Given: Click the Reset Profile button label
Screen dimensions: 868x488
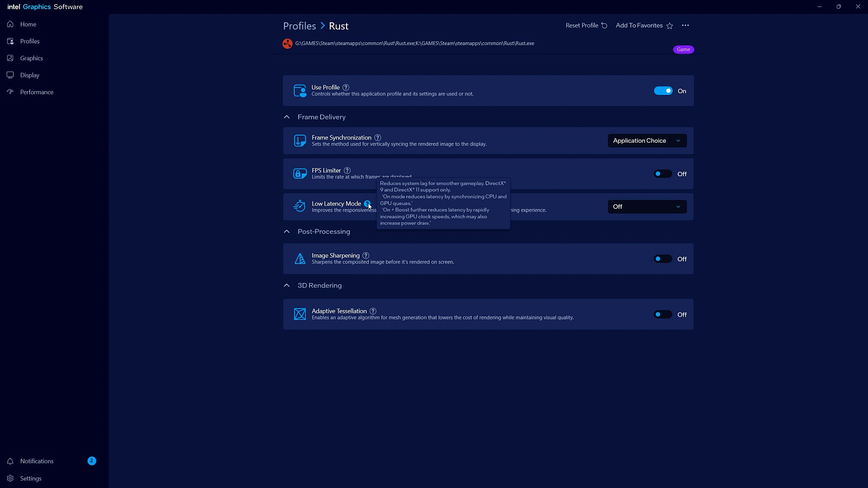Looking at the screenshot, I should click(582, 25).
